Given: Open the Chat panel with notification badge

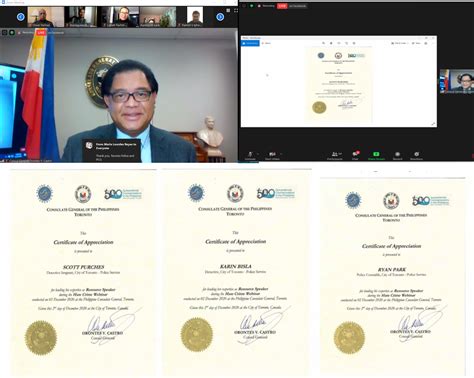Looking at the screenshot, I should 355,155.
